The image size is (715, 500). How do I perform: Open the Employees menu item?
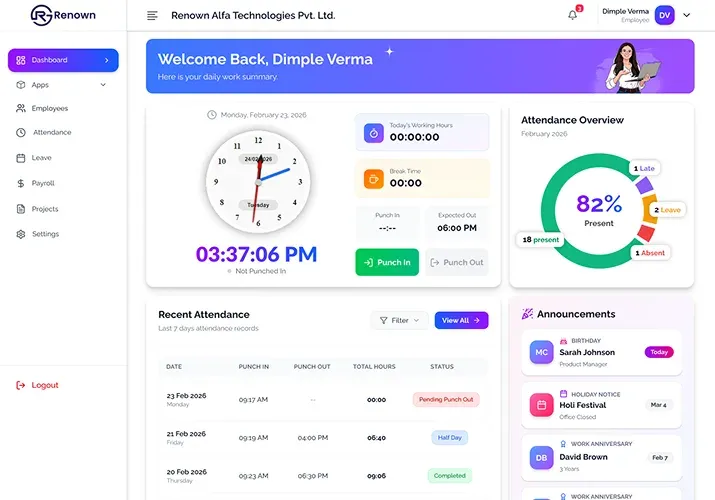50,108
